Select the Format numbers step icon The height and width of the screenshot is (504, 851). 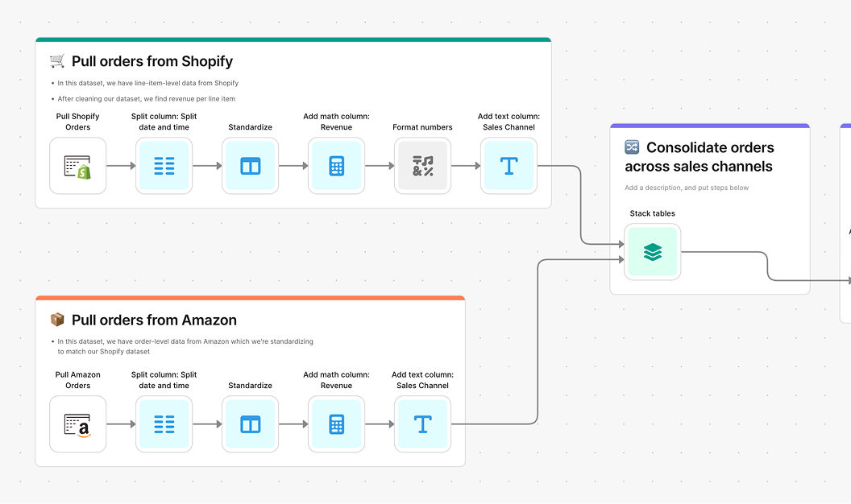423,166
